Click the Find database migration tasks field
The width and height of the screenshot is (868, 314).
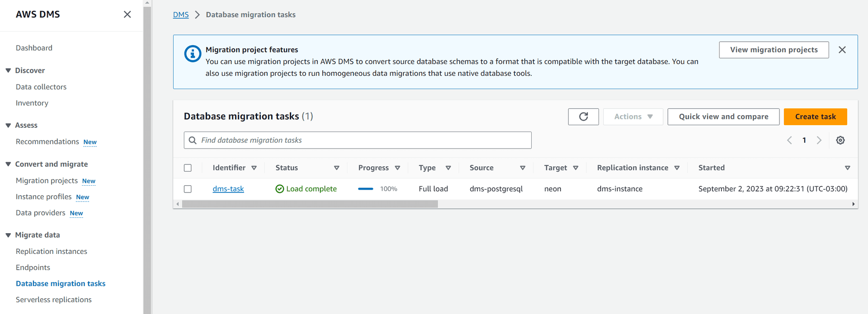362,140
